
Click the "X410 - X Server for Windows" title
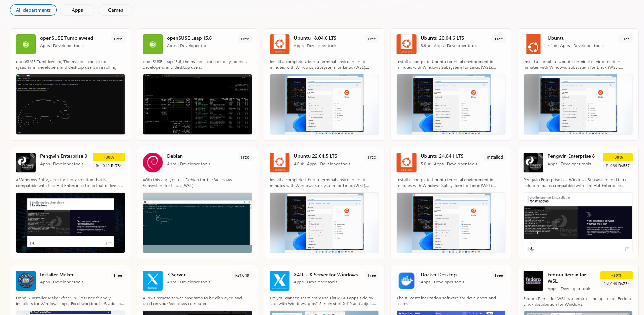326,275
